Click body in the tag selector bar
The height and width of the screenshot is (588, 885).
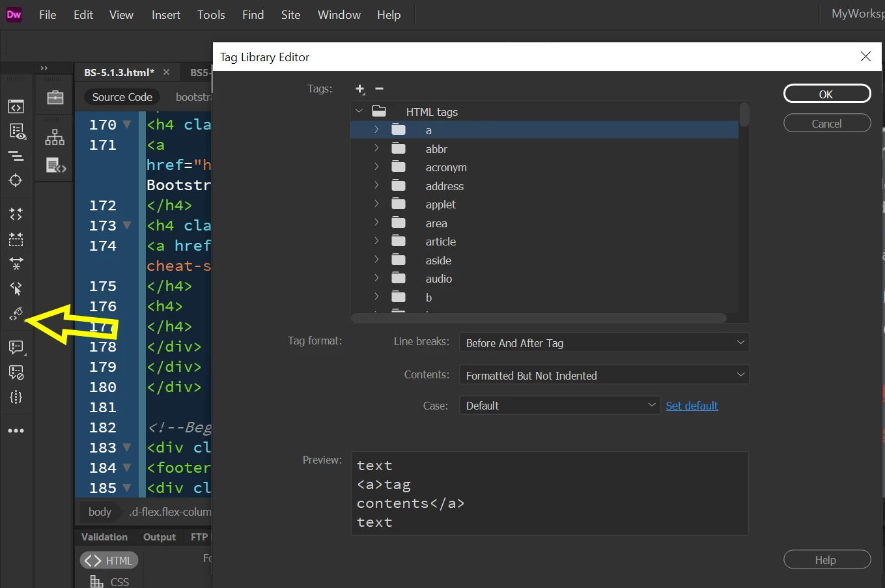tap(100, 512)
